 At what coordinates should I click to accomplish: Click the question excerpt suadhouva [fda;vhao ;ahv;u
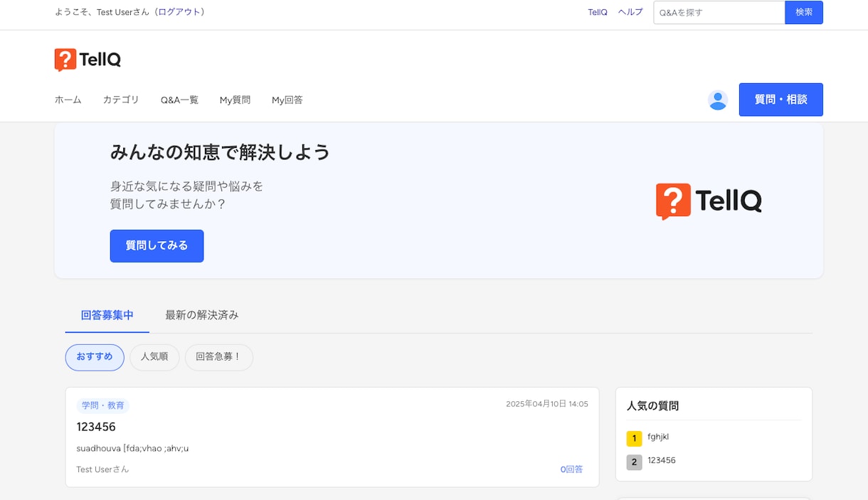[x=133, y=448]
